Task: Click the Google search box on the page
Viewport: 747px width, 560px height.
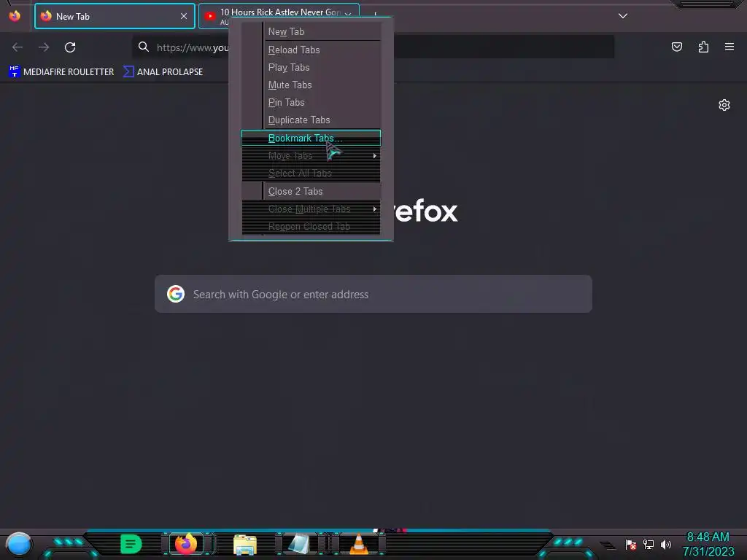Action: pos(373,294)
